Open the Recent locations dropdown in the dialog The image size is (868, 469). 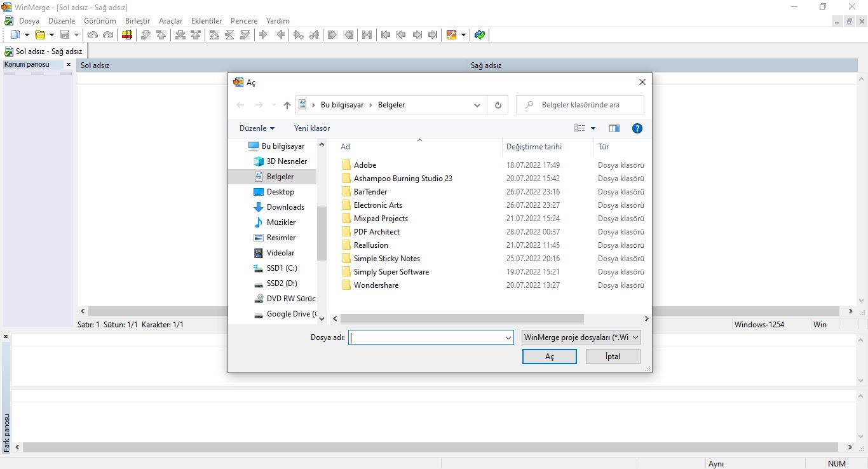coord(274,105)
